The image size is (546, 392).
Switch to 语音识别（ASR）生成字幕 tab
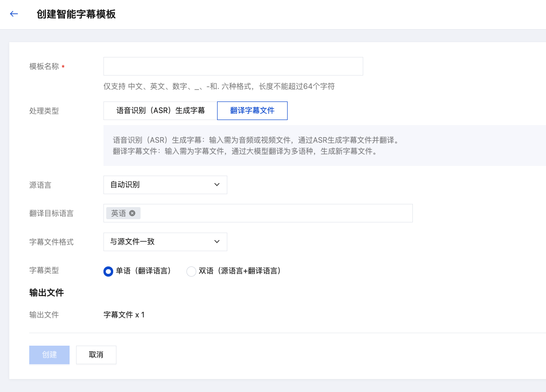(x=161, y=111)
